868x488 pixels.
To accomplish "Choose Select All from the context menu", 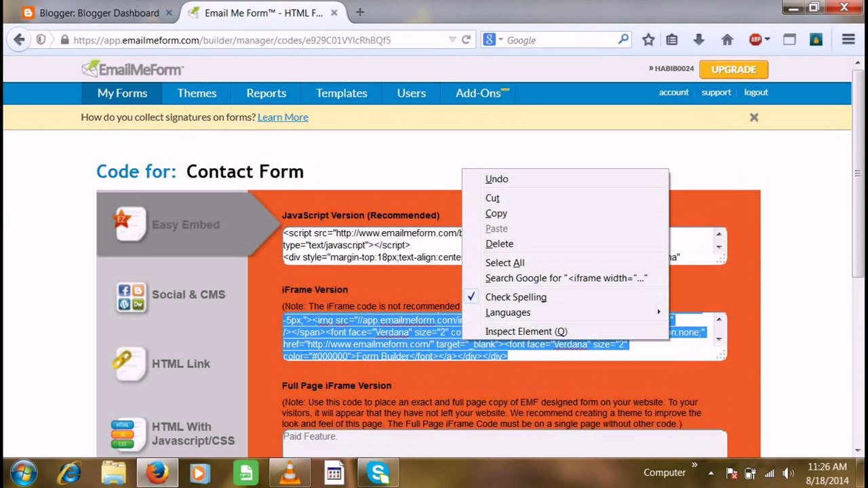I will click(566, 263).
